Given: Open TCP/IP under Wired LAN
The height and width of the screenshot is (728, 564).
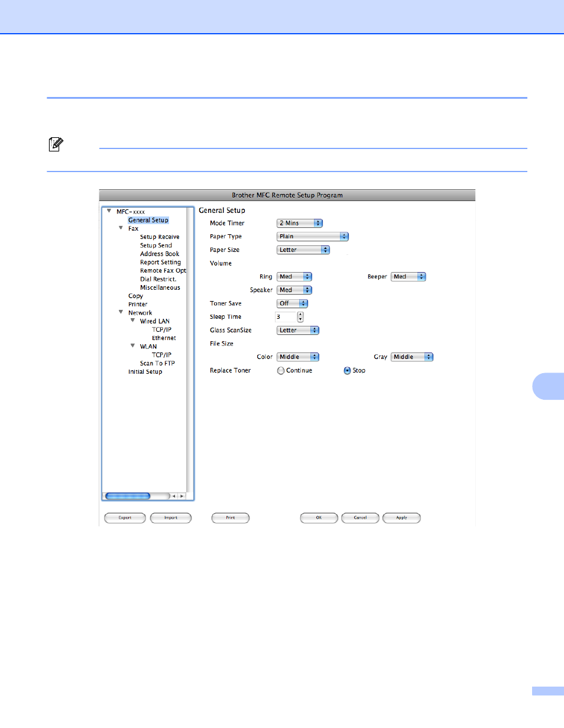Looking at the screenshot, I should [161, 329].
